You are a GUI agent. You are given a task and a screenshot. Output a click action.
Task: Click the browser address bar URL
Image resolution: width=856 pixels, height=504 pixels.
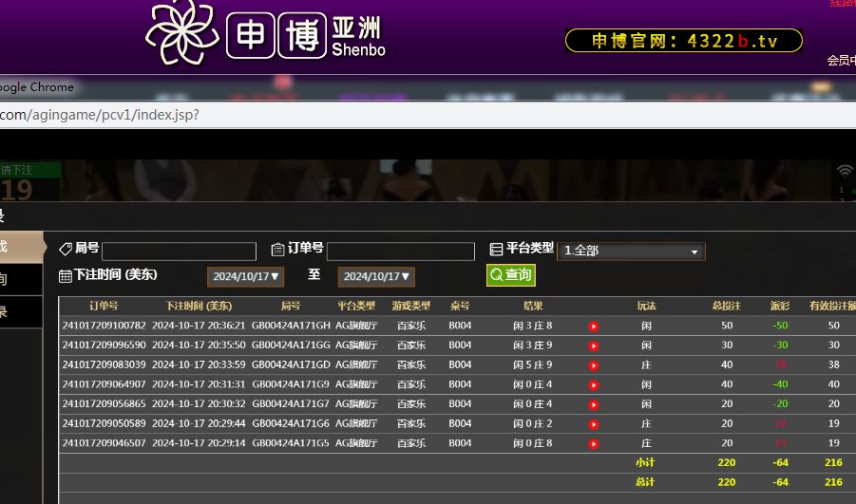(x=100, y=115)
